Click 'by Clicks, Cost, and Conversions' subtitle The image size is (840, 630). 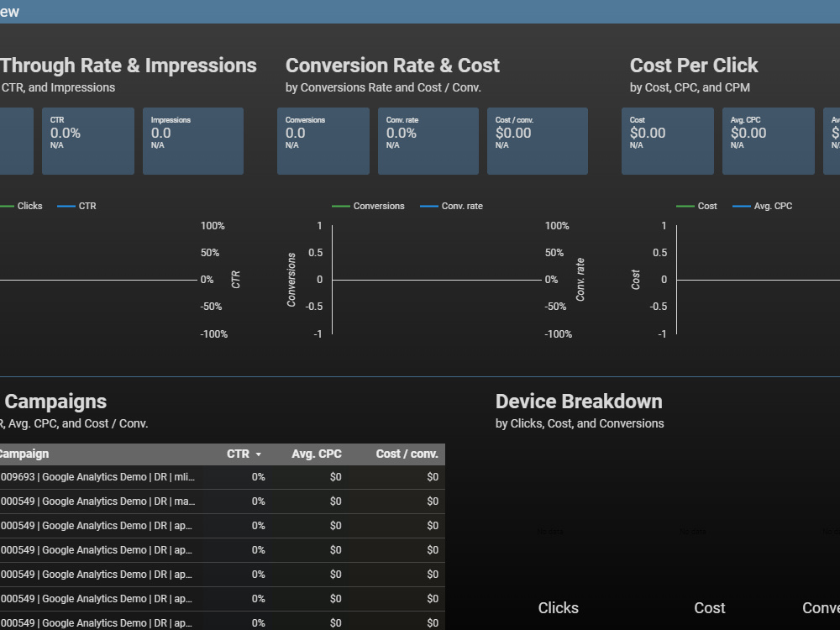(580, 423)
